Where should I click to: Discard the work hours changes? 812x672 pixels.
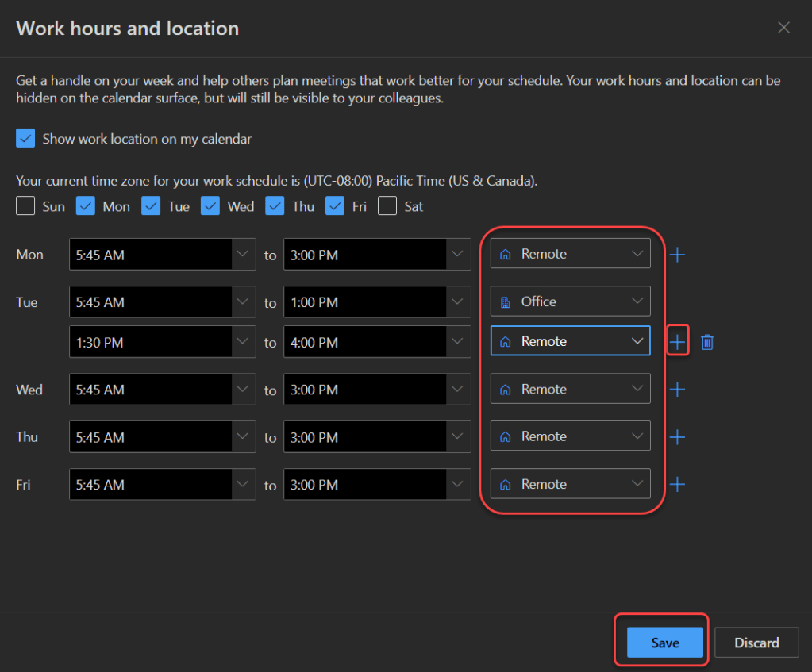point(756,643)
